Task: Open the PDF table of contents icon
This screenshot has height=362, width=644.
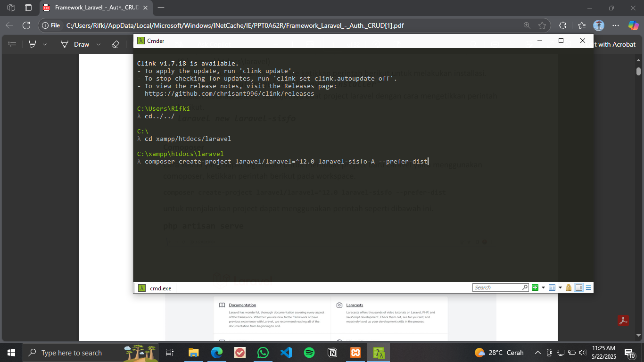Action: tap(13, 44)
